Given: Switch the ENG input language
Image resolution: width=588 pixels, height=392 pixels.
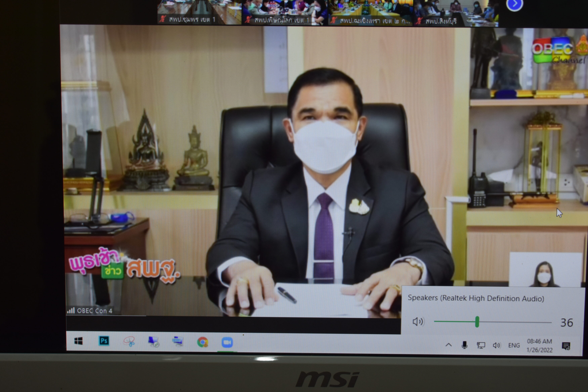Looking at the screenshot, I should [514, 345].
